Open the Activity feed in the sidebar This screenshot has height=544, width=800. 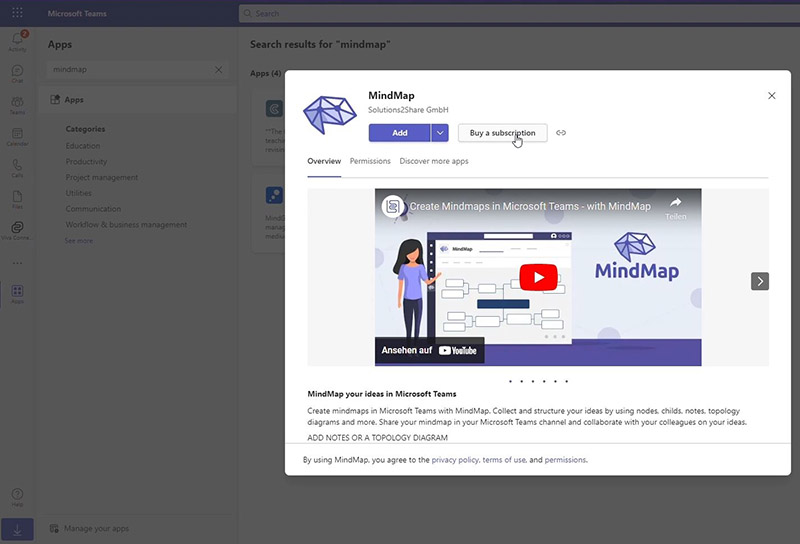[x=17, y=41]
